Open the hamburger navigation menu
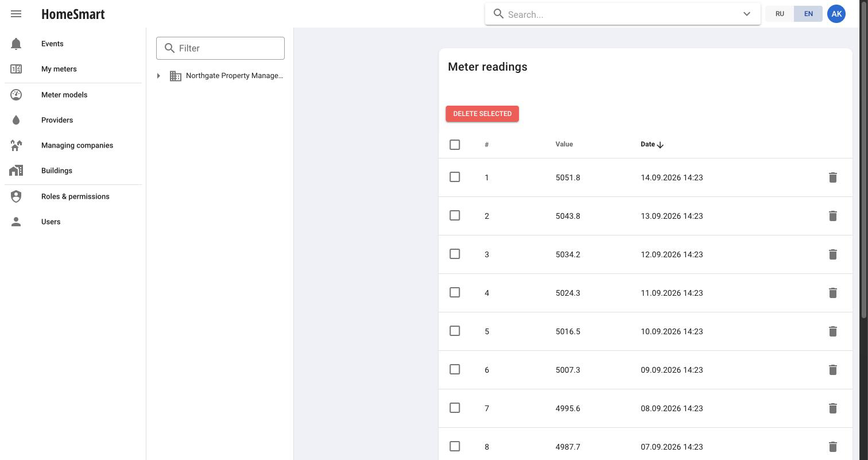Viewport: 868px width, 460px height. 16,14
